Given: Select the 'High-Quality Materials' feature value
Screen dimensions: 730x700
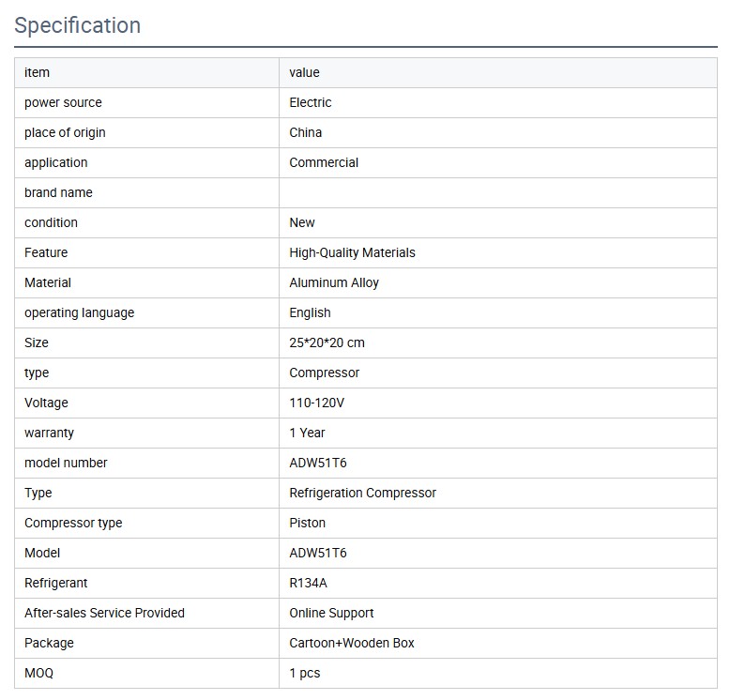Looking at the screenshot, I should 352,252.
